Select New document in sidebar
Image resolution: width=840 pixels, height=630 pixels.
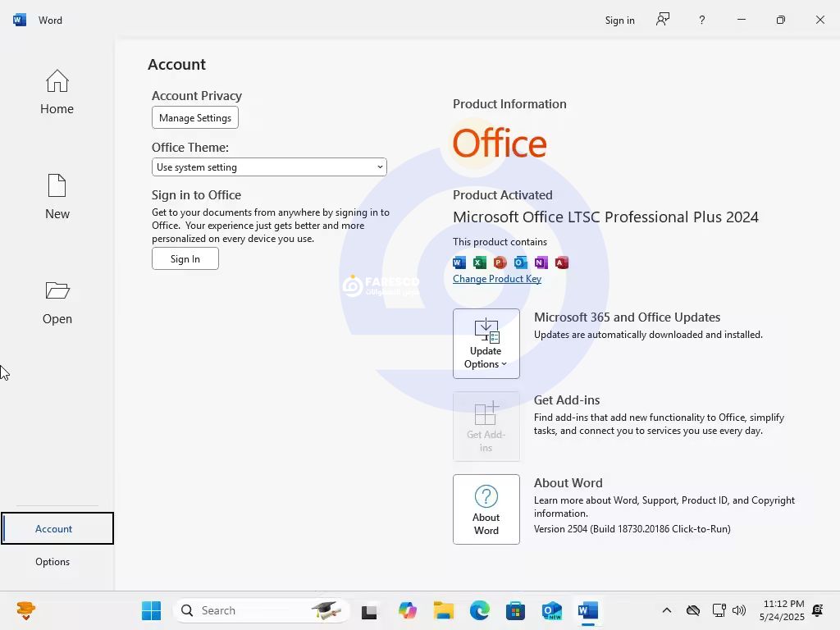(x=57, y=197)
